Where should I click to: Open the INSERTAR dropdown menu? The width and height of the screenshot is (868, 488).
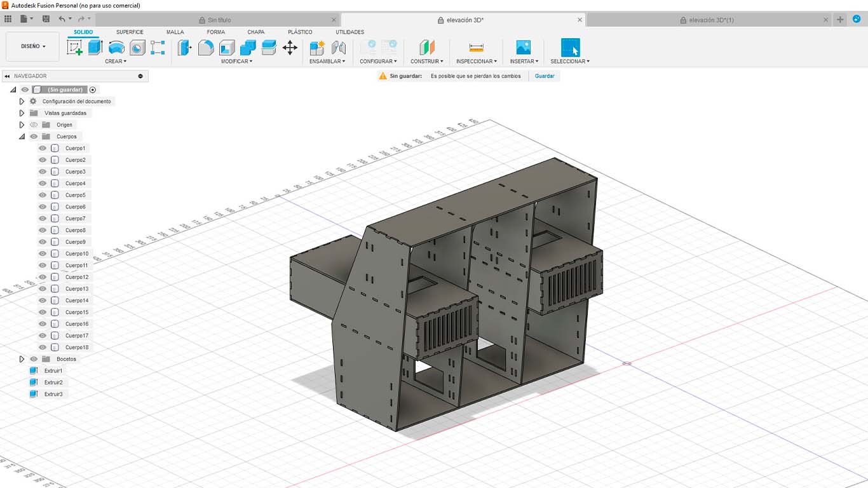524,62
